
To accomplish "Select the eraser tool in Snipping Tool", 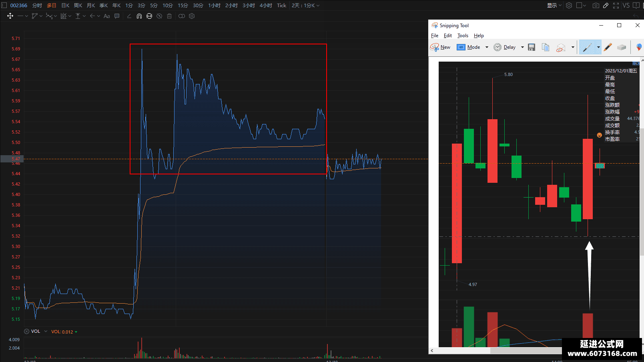I will click(x=621, y=47).
